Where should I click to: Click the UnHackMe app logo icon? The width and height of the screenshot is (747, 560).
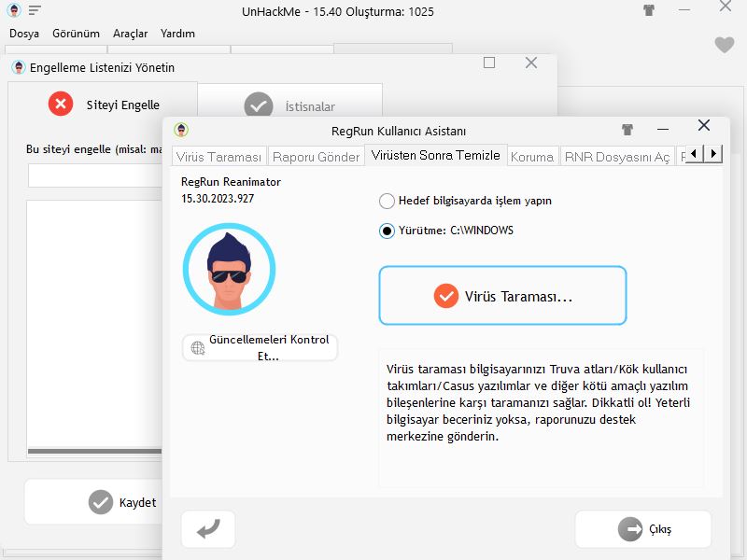14,10
